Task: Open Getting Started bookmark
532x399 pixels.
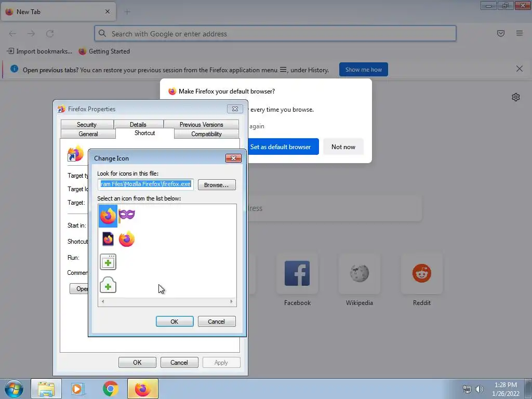Action: (x=104, y=51)
